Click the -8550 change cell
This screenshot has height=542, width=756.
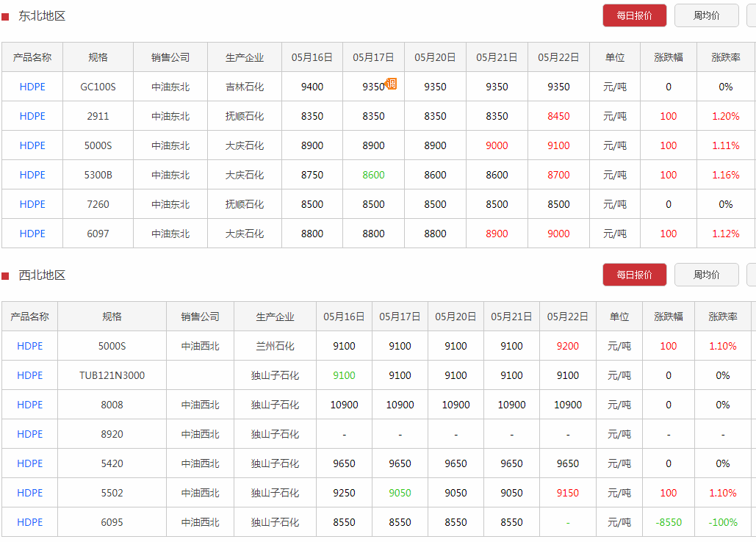669,522
